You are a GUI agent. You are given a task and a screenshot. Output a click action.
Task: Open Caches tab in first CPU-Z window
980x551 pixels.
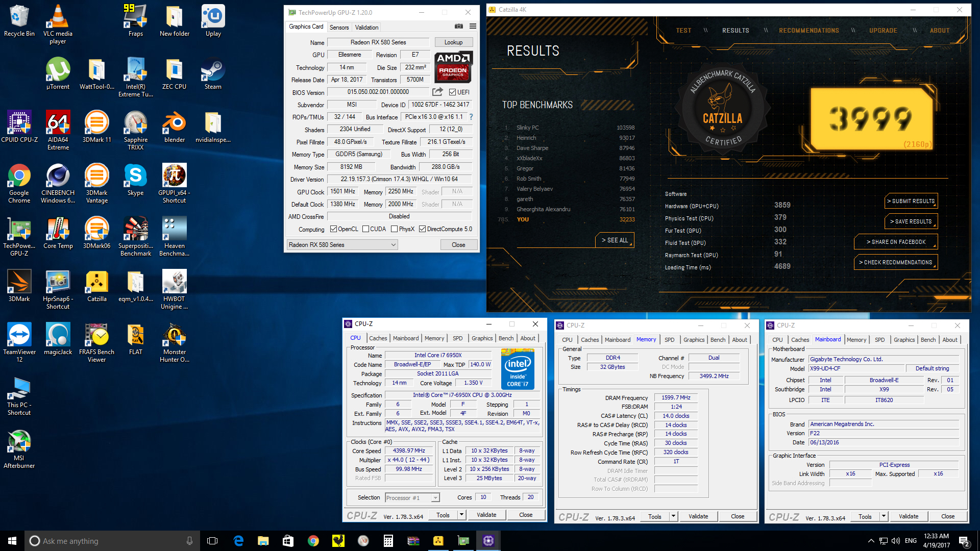click(378, 338)
